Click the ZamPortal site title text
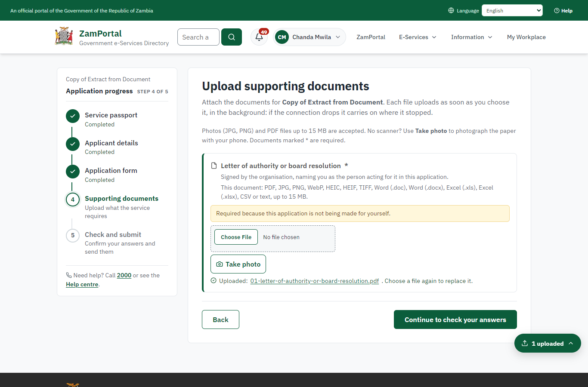Viewport: 588px width, 387px height. click(100, 34)
